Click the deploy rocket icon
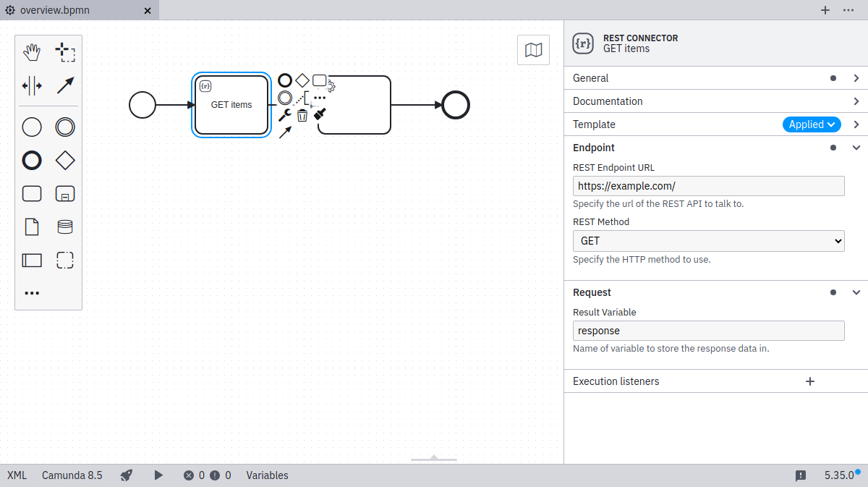 (x=127, y=475)
